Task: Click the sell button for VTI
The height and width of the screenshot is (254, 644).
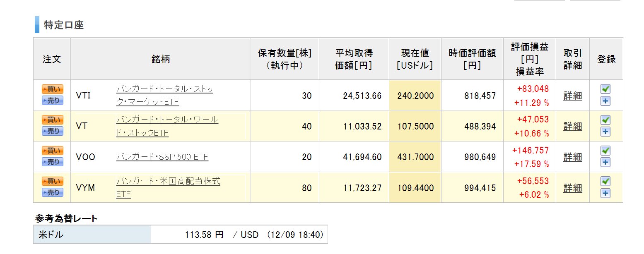Action: click(52, 101)
